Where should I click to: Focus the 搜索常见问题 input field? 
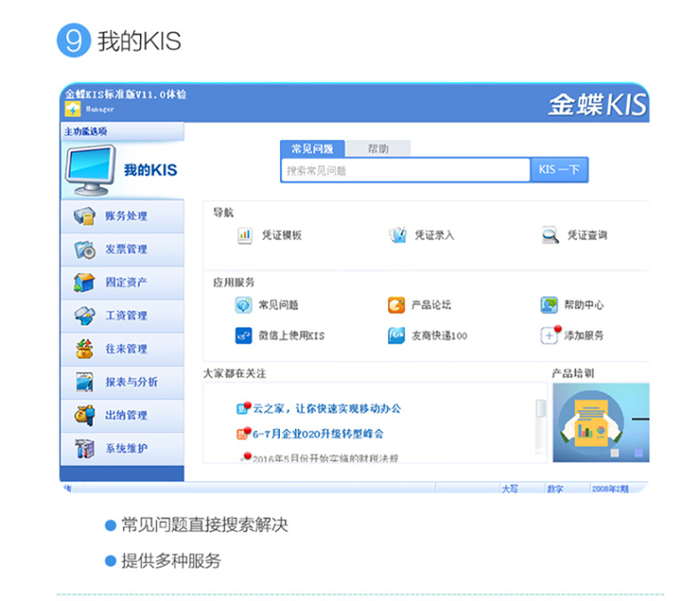[x=406, y=170]
